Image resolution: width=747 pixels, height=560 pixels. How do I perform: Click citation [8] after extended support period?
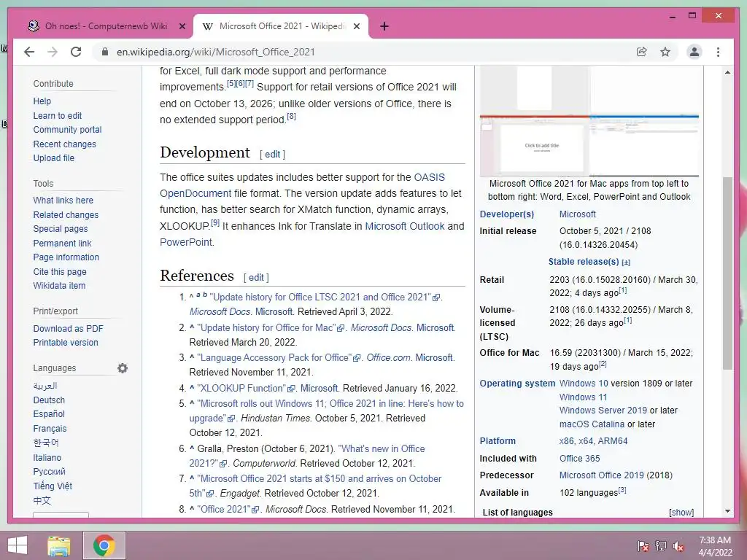click(291, 116)
